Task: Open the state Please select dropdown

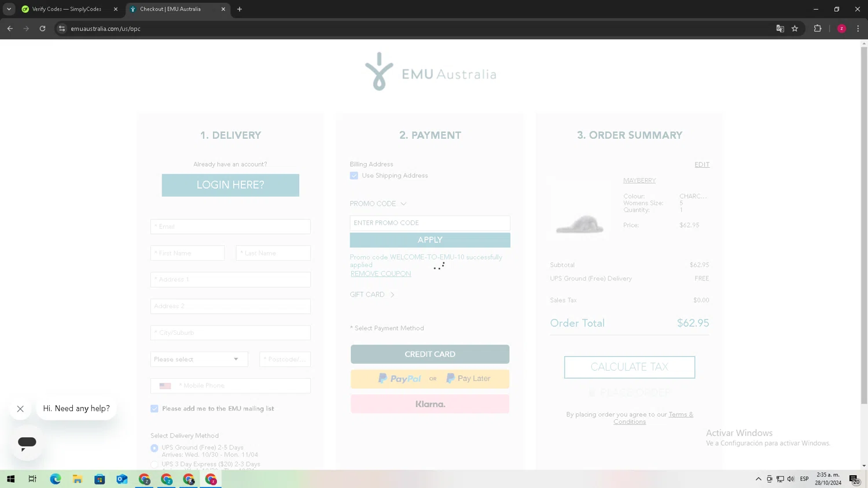Action: [199, 359]
